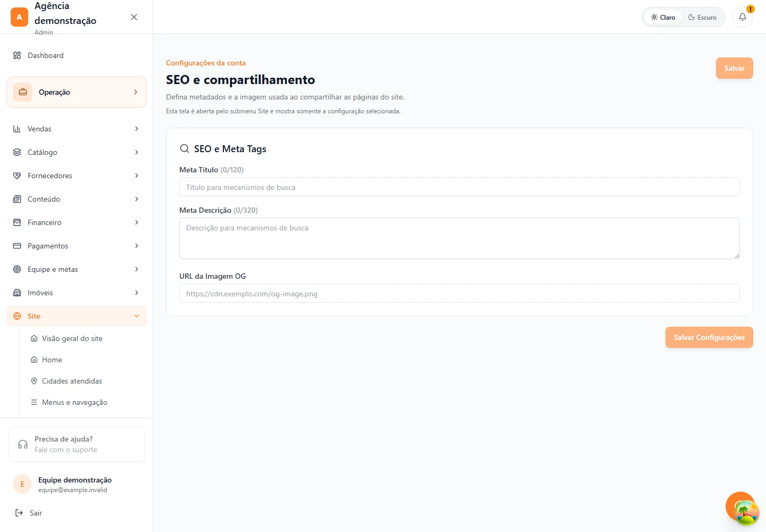Click the URL da Imagem OG field
This screenshot has width=766, height=532.
pos(460,293)
